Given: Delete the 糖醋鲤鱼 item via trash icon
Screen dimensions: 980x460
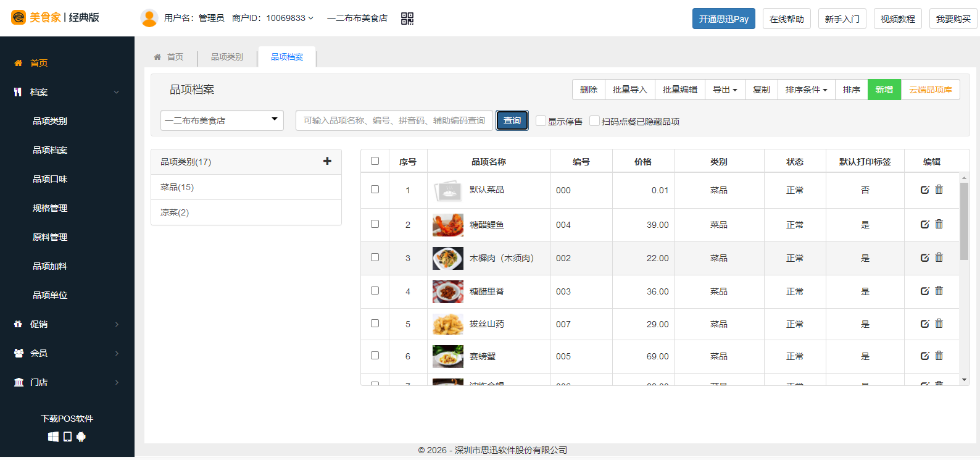Looking at the screenshot, I should click(939, 224).
